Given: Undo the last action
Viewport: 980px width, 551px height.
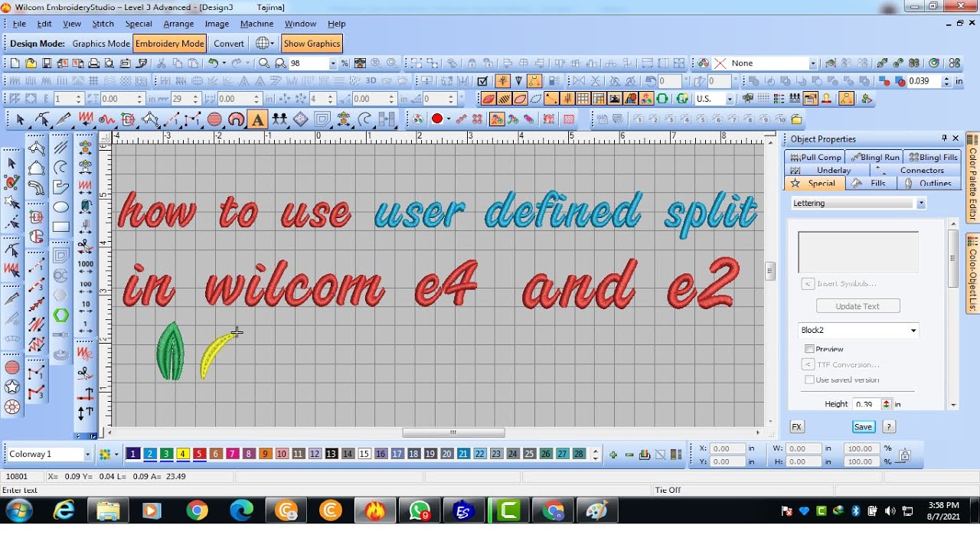Looking at the screenshot, I should click(x=213, y=64).
